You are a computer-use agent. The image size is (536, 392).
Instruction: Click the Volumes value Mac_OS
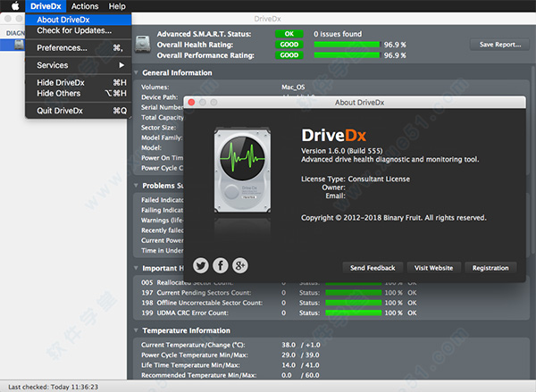pyautogui.click(x=293, y=88)
